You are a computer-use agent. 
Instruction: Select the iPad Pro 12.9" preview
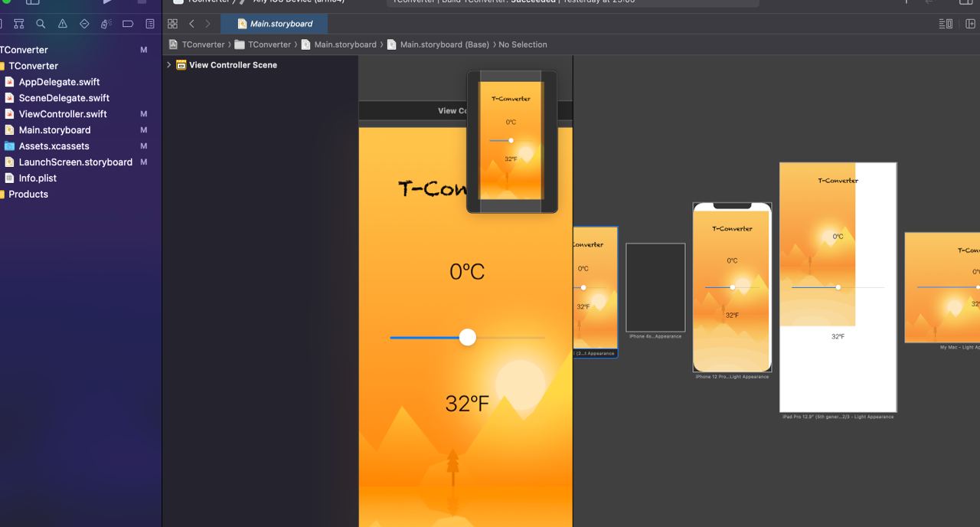838,287
